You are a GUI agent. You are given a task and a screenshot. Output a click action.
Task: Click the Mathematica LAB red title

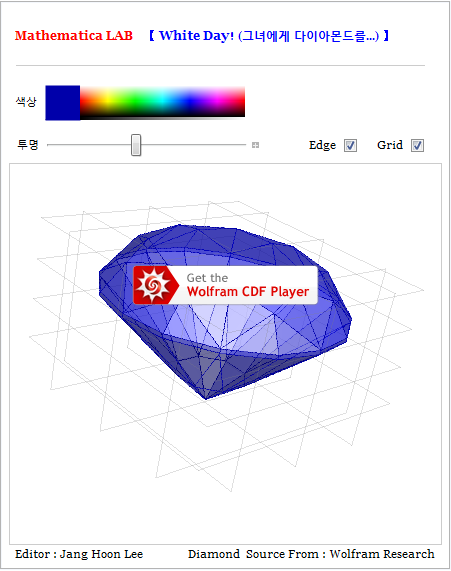click(74, 36)
